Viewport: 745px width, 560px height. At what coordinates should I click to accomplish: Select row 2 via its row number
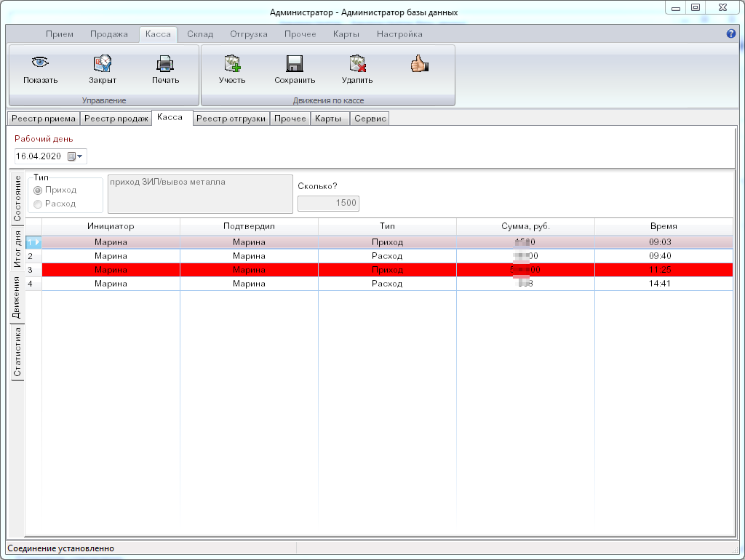point(33,256)
